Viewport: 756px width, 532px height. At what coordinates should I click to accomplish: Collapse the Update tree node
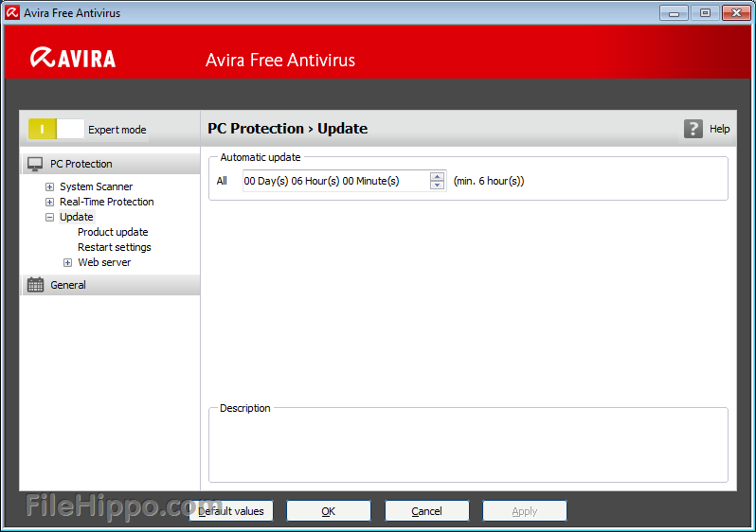coord(49,218)
